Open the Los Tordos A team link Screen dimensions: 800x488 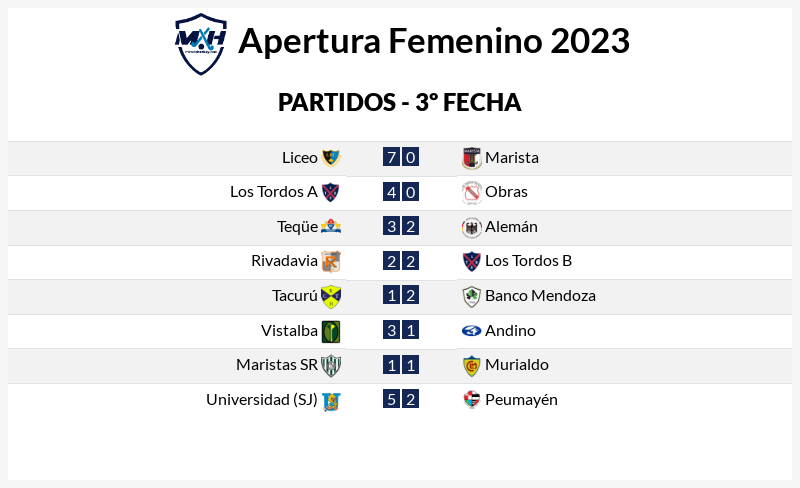[x=273, y=192]
